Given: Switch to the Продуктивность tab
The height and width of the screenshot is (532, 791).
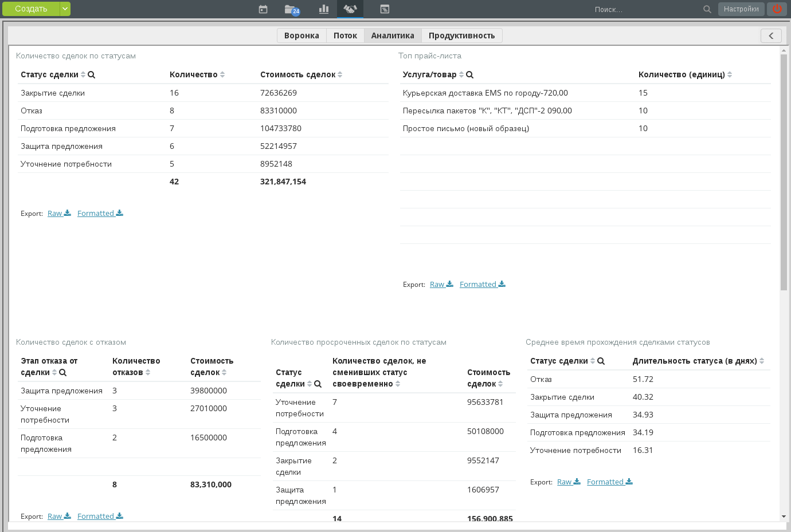Looking at the screenshot, I should 462,36.
